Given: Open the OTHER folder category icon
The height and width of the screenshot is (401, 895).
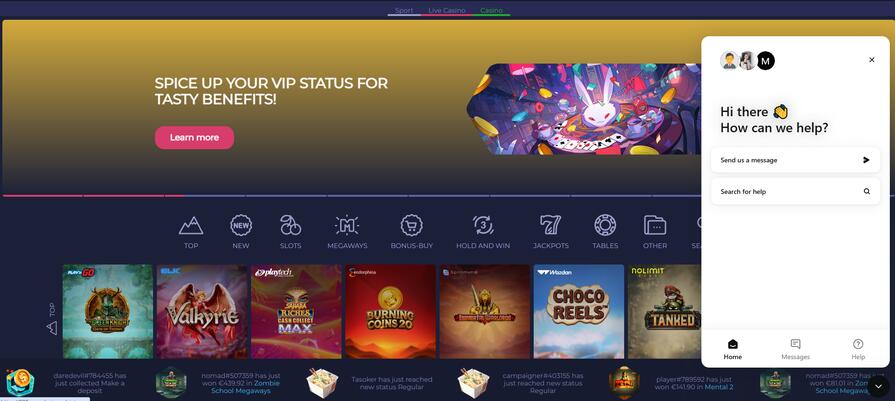Looking at the screenshot, I should (x=655, y=225).
